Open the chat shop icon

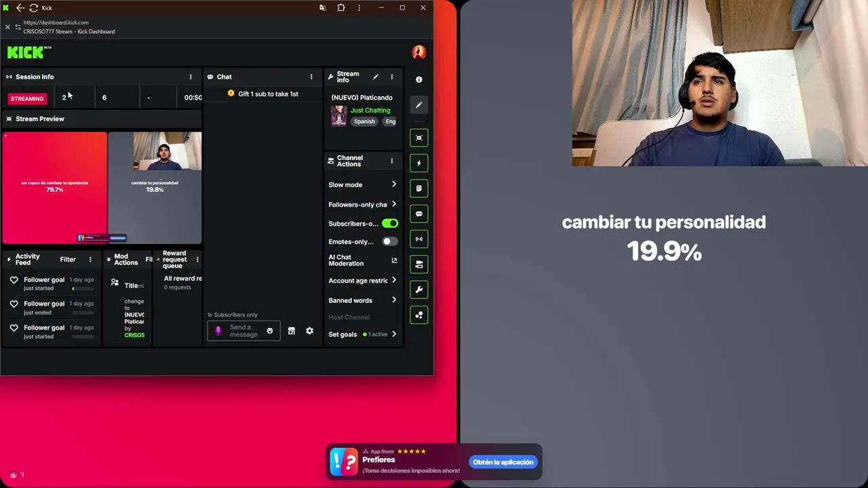[292, 331]
